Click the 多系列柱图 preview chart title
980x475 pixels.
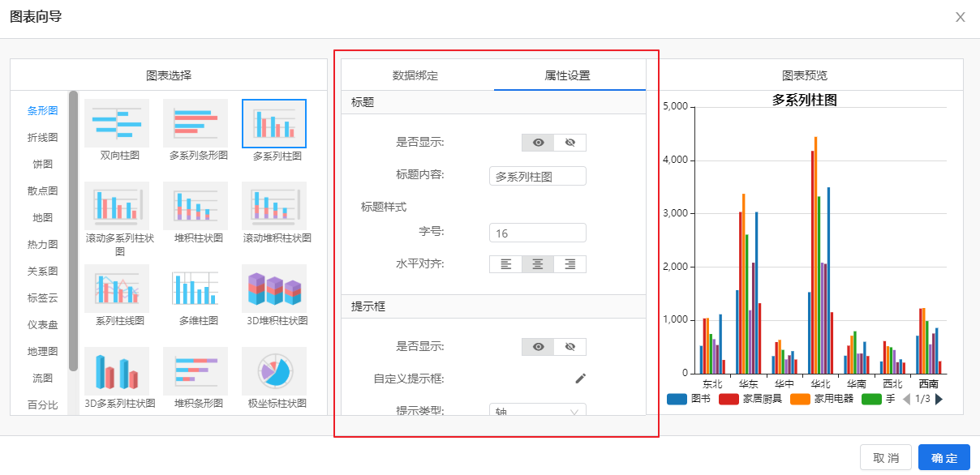pos(805,100)
